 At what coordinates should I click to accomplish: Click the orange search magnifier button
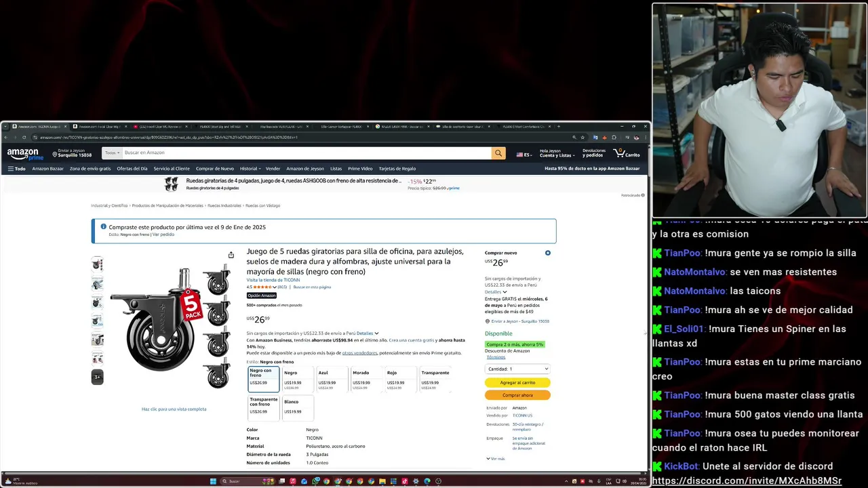point(498,153)
